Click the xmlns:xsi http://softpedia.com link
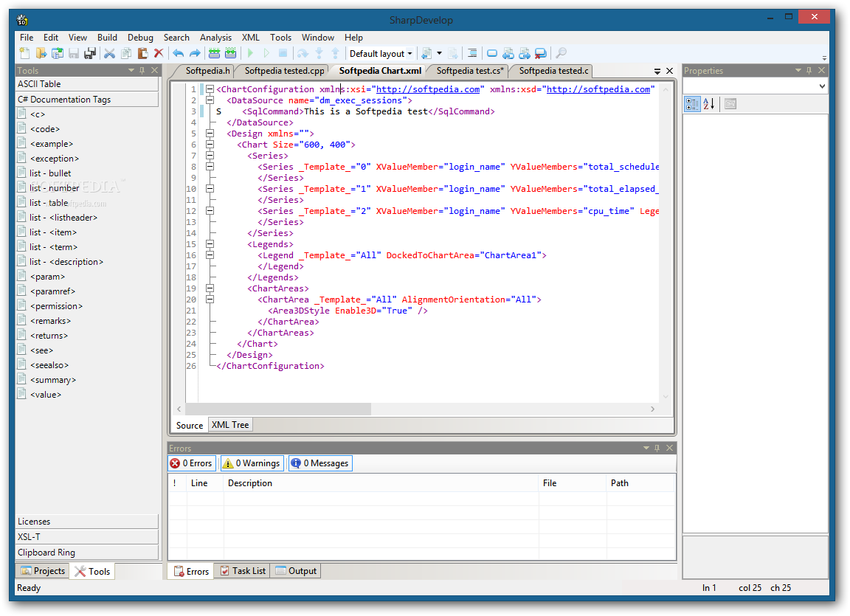Viewport: 850px width, 616px height. pos(428,89)
